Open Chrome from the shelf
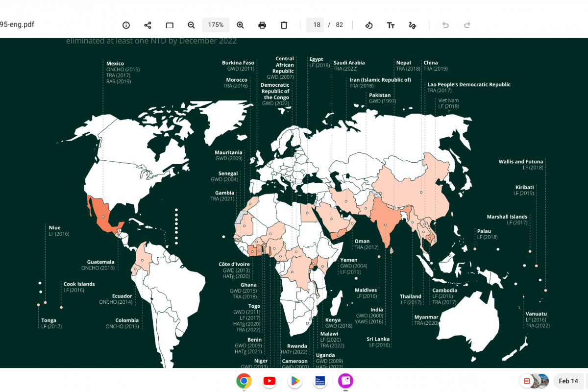Viewport: 588px width, 392px height. [244, 381]
